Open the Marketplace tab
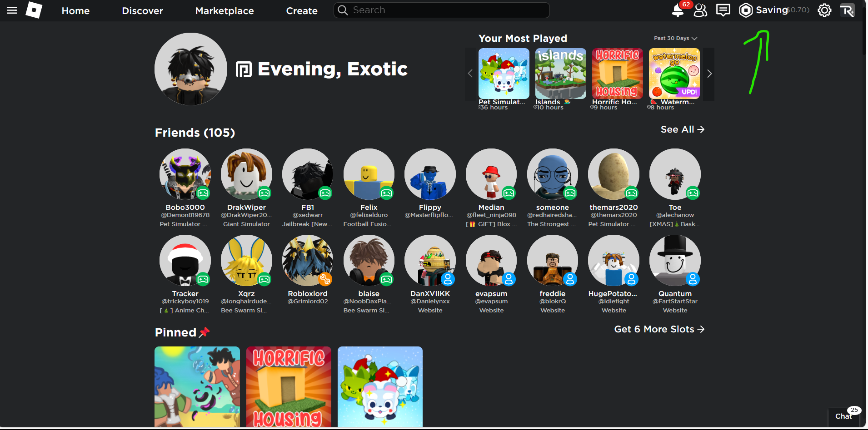Viewport: 868px width, 430px height. click(224, 11)
